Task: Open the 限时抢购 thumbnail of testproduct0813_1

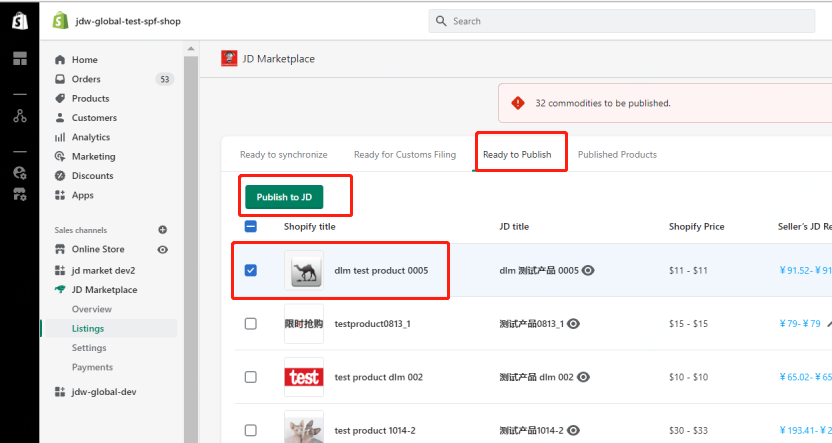Action: pos(304,324)
